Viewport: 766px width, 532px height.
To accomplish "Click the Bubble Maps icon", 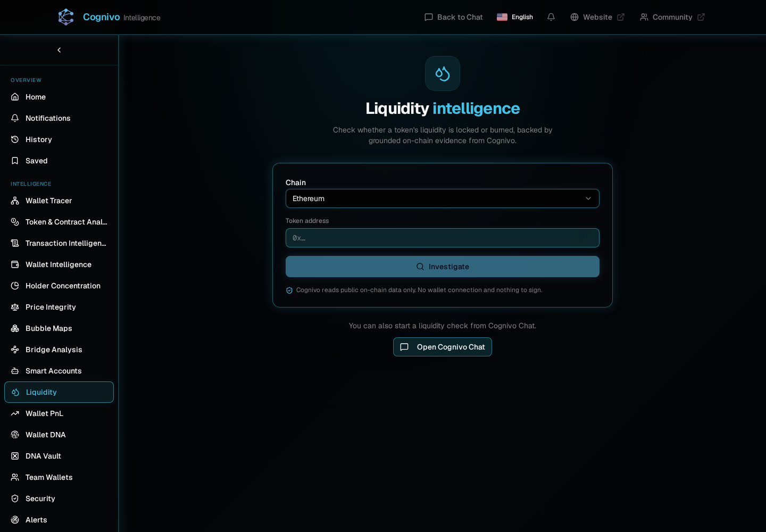I will point(15,328).
